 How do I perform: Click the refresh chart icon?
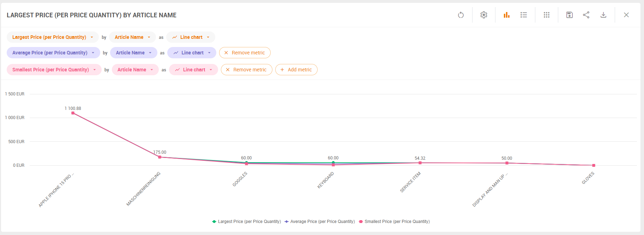461,15
